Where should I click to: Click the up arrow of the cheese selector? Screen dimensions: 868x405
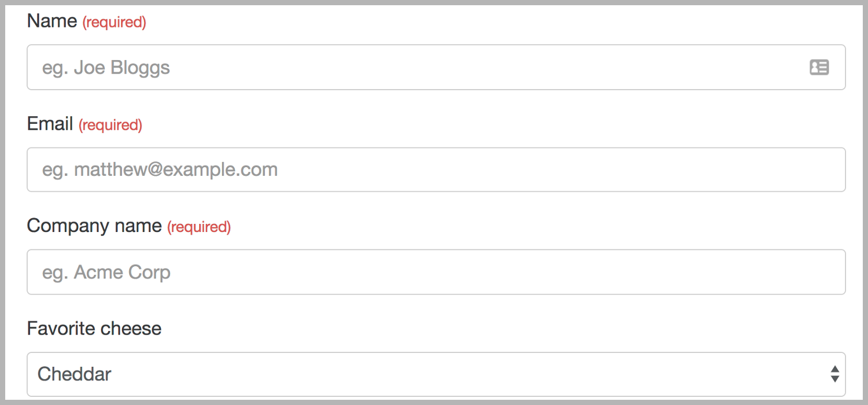pyautogui.click(x=834, y=369)
